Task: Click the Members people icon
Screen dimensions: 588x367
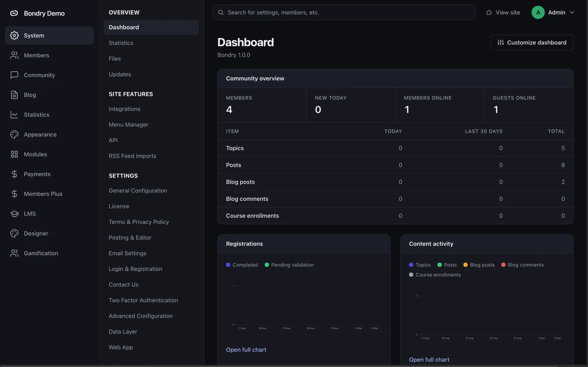Action: [14, 55]
